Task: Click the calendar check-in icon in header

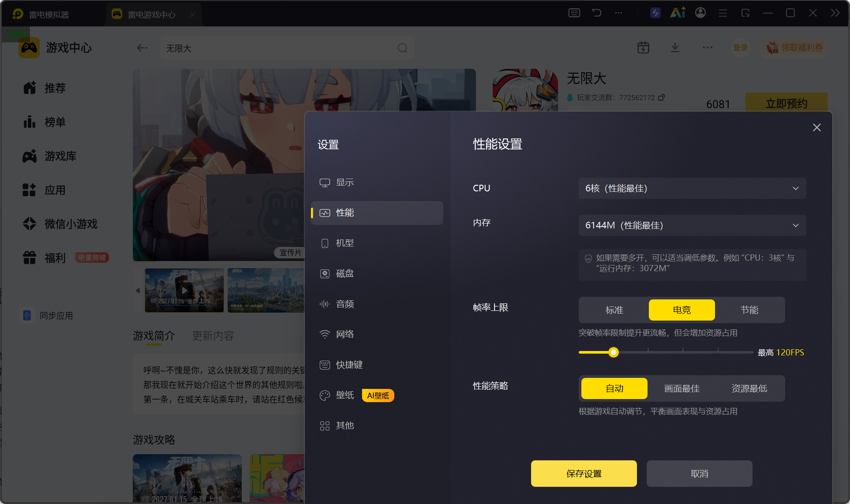Action: (643, 48)
